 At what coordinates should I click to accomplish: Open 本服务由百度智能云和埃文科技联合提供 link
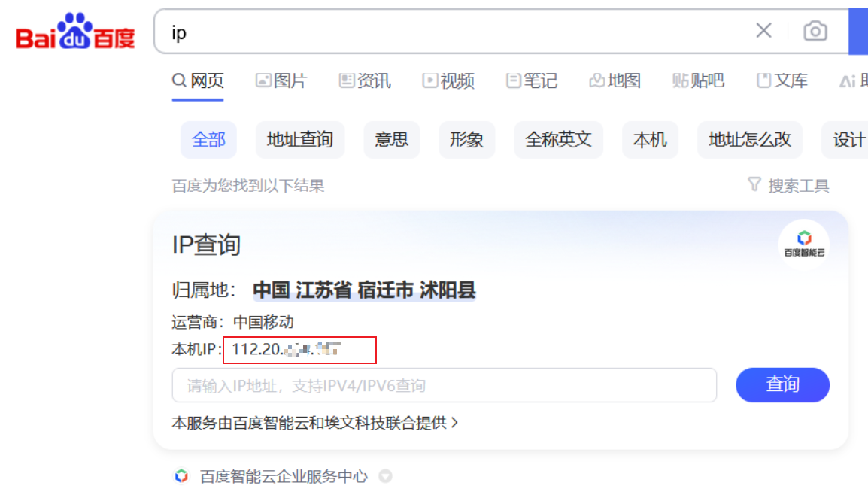[x=315, y=423]
